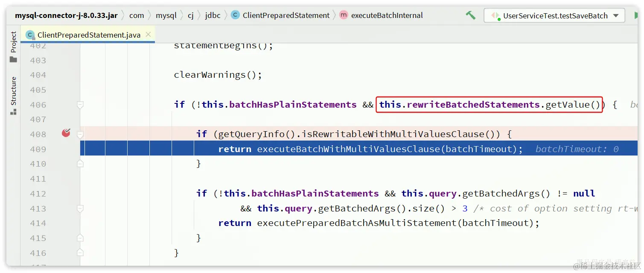Click isRewritableWithMultiValuesClause method call
Screen dimensions: 644x273
click(393, 134)
